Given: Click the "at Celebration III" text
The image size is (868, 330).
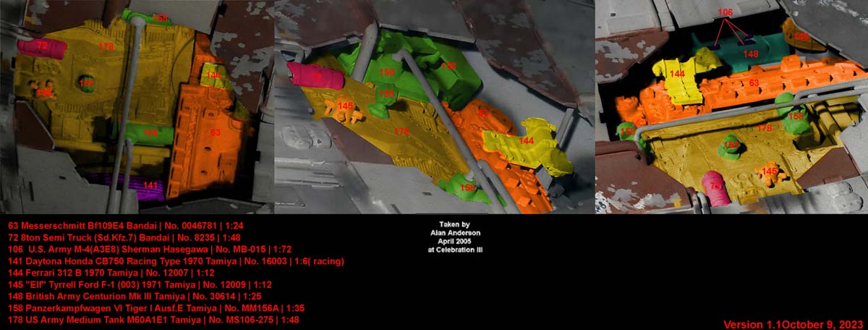Looking at the screenshot, I should pos(455,250).
